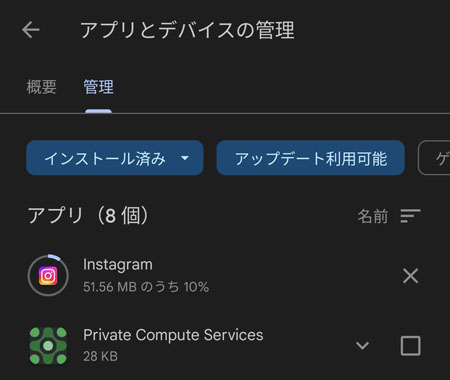The image size is (450, 380).
Task: Tap the Private Compute Services icon
Action: (x=48, y=345)
